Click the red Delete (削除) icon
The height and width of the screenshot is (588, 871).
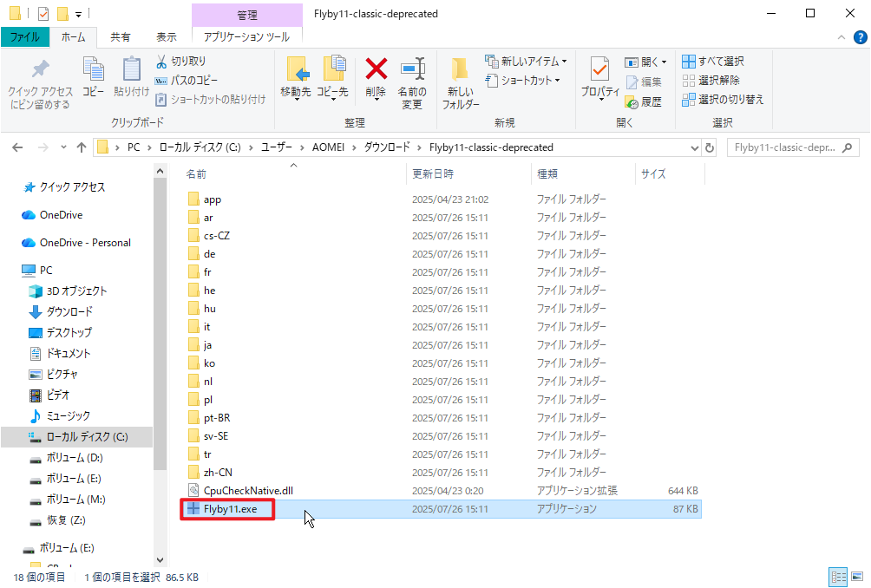point(376,69)
